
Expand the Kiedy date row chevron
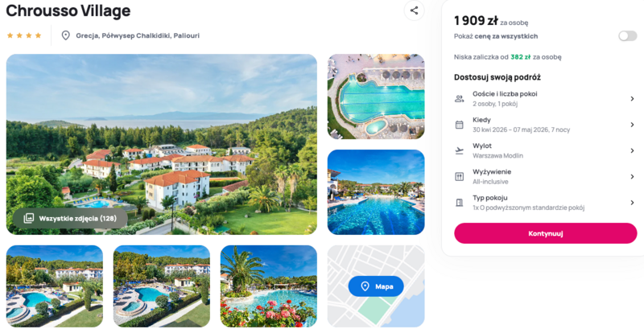(632, 125)
